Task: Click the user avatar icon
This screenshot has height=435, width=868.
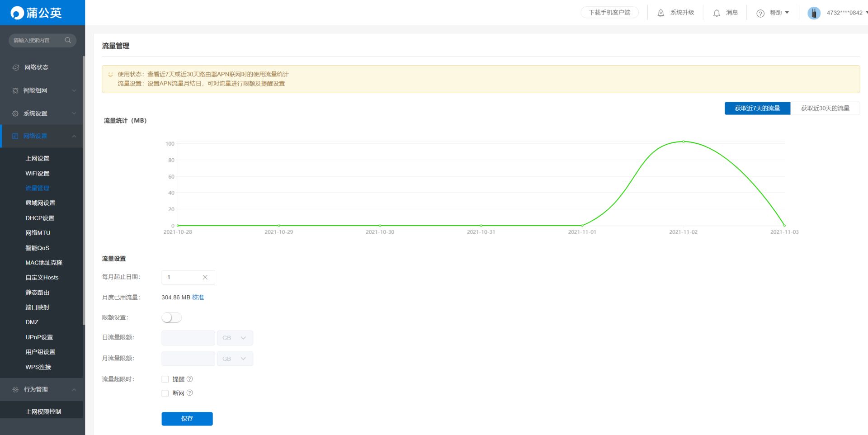Action: 814,13
